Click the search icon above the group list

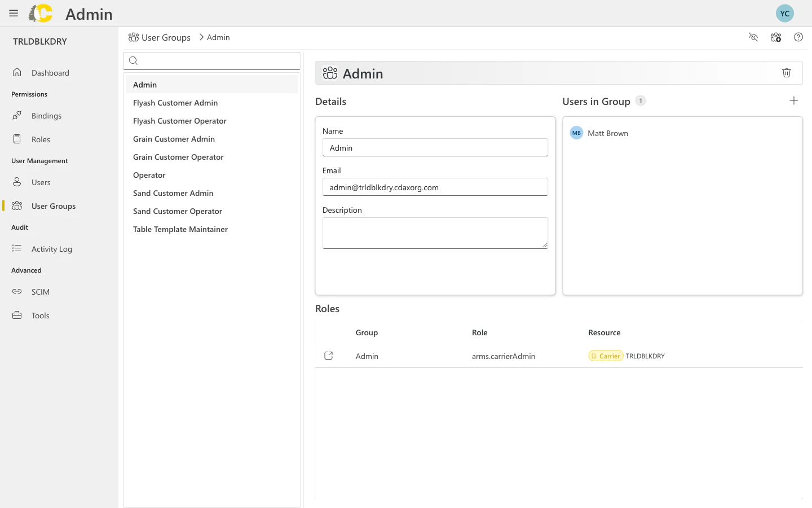pos(133,60)
